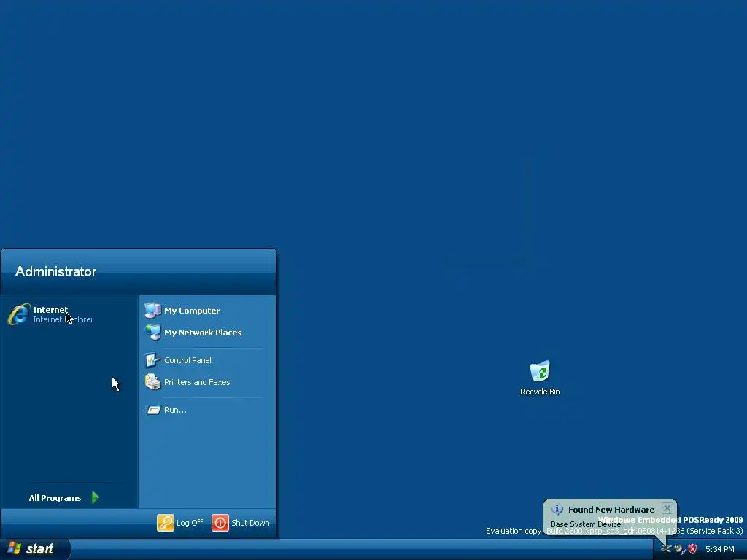
Task: Click the red security shield tray icon
Action: 693,549
